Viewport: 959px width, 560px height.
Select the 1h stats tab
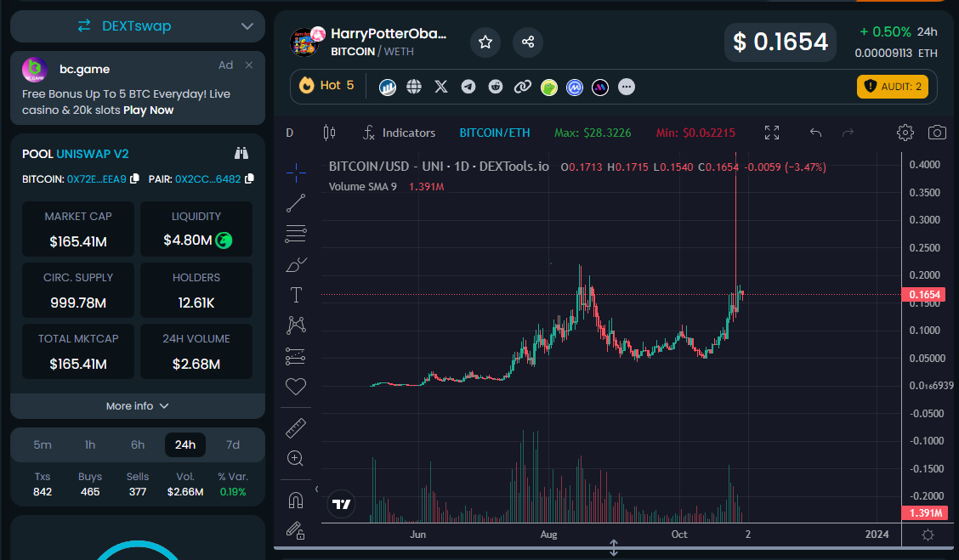click(x=90, y=444)
